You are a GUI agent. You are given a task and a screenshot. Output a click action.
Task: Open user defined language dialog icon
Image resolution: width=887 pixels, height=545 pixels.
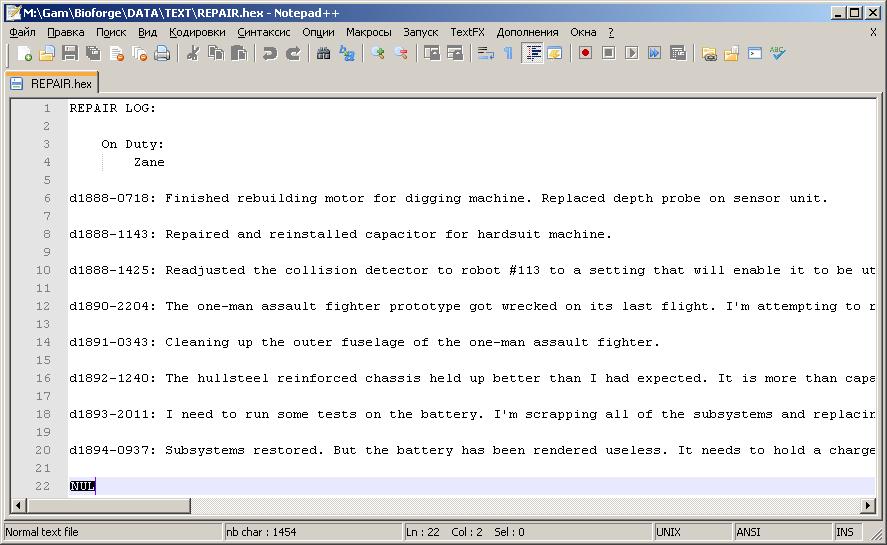click(x=554, y=54)
